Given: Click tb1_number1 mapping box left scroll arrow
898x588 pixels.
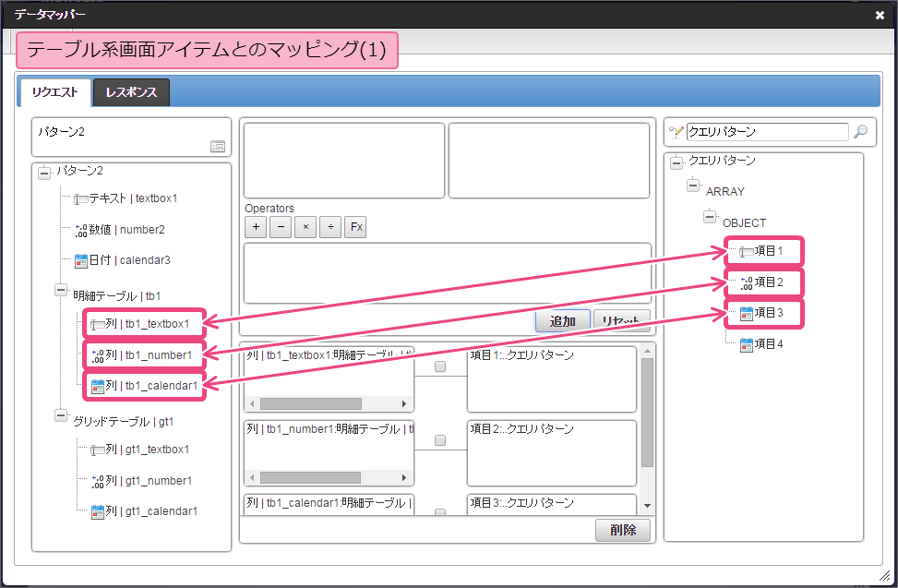Looking at the screenshot, I should 252,477.
